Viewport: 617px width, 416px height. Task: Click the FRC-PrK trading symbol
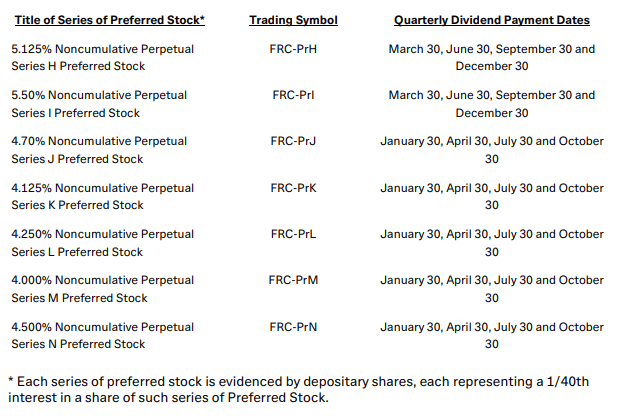(293, 188)
